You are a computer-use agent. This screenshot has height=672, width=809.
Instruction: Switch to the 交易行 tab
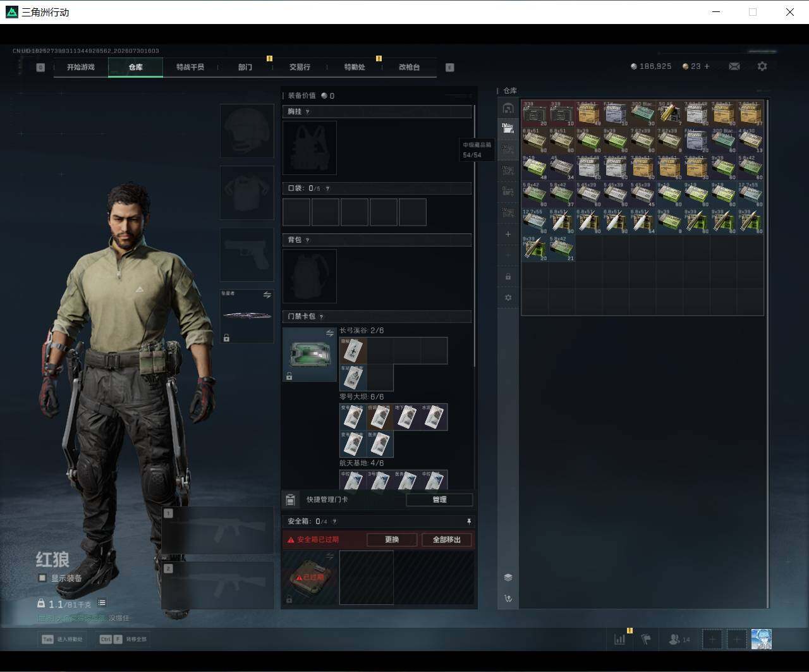pyautogui.click(x=300, y=67)
